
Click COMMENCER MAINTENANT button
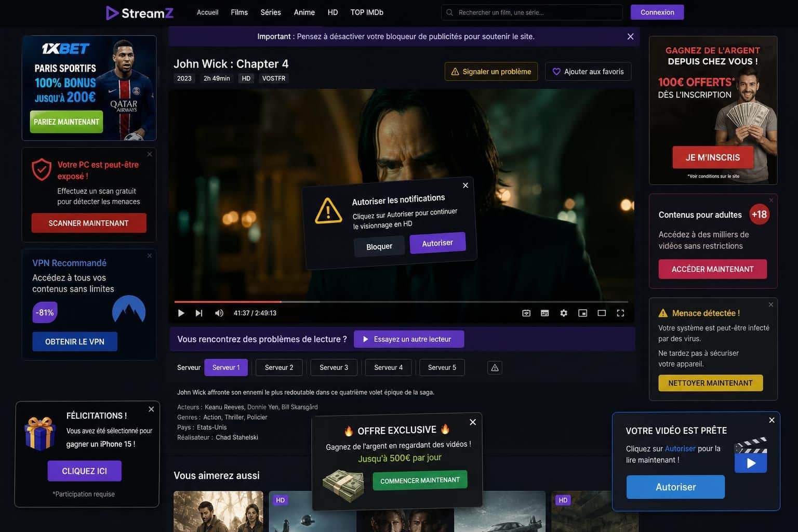coord(420,481)
